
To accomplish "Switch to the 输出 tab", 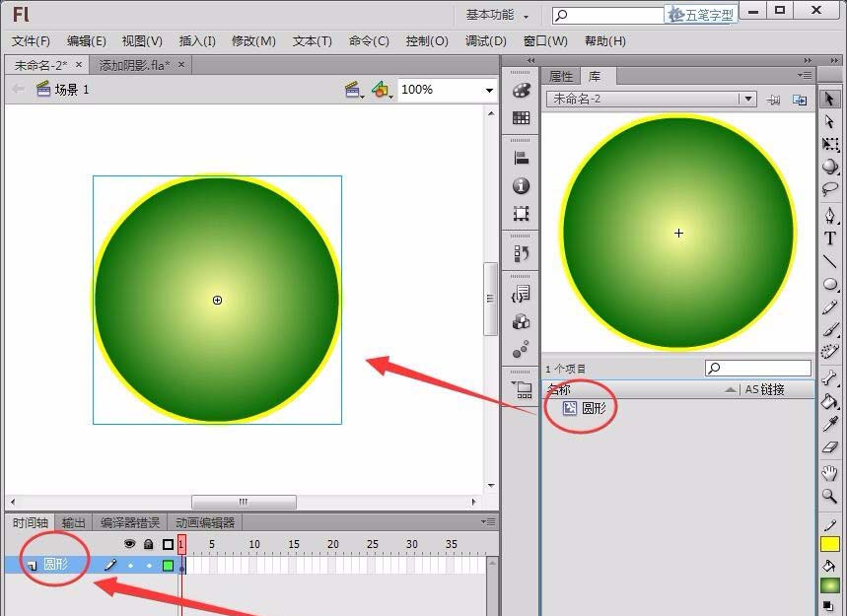I will 74,522.
